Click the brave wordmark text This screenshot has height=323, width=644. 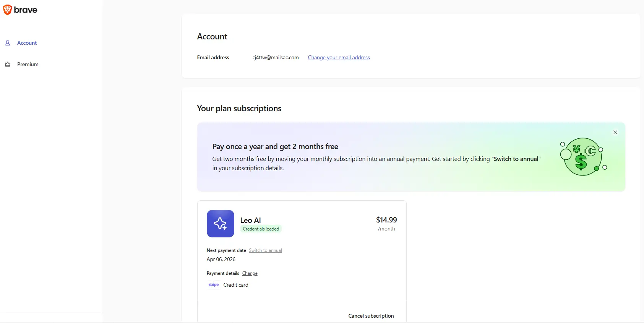tap(26, 10)
